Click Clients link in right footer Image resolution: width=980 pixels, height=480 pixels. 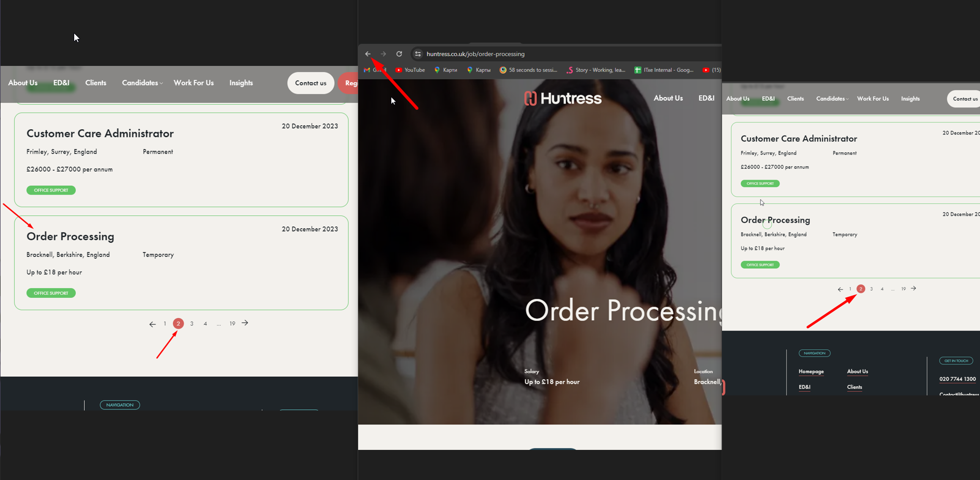pos(854,387)
